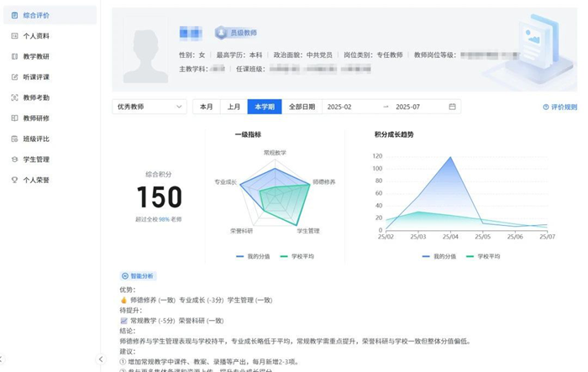Click the 个人资料 profile icon
Image resolution: width=588 pixels, height=372 pixels.
pyautogui.click(x=14, y=36)
